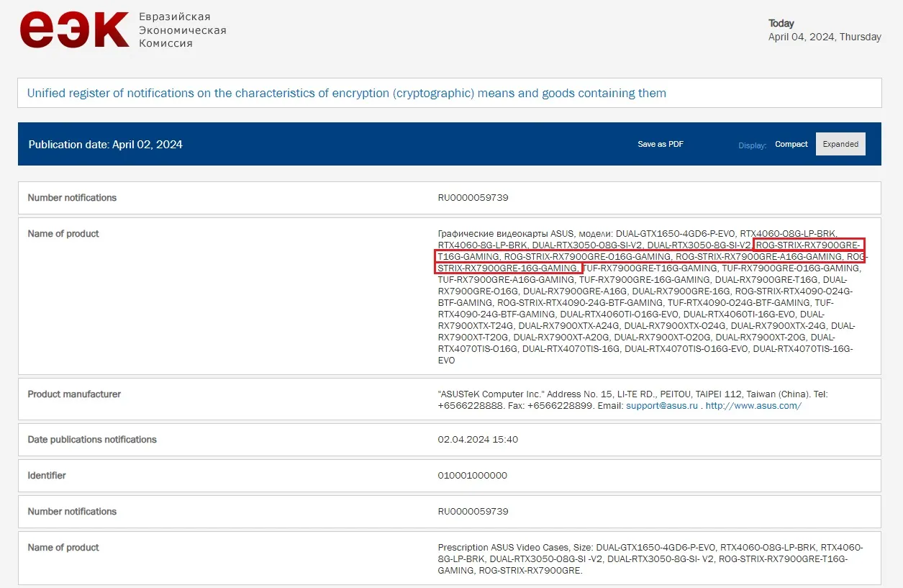Click Save as PDF
The width and height of the screenshot is (903, 588).
(x=660, y=144)
